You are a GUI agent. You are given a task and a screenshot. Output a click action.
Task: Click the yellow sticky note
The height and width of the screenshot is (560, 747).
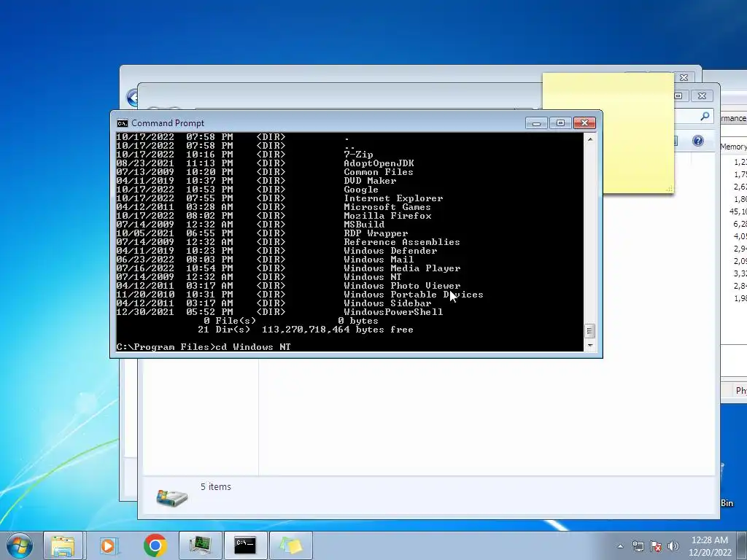pyautogui.click(x=638, y=133)
